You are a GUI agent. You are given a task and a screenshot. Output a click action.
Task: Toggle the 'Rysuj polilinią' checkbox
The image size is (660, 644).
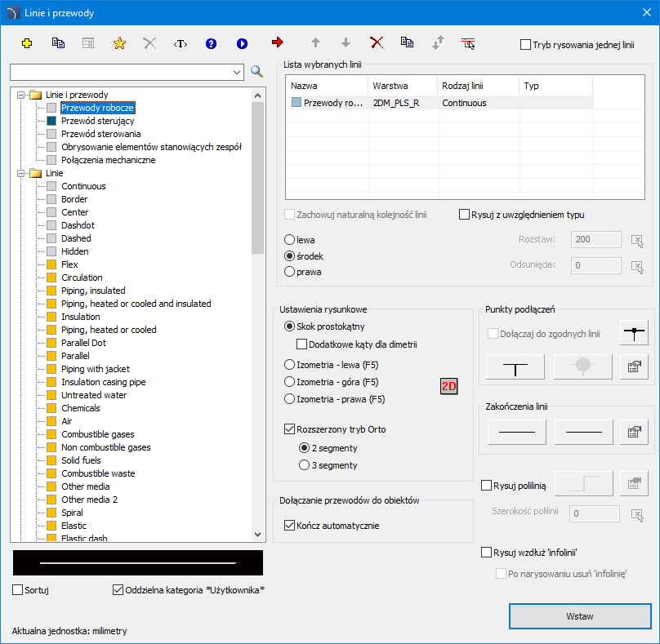pos(487,485)
